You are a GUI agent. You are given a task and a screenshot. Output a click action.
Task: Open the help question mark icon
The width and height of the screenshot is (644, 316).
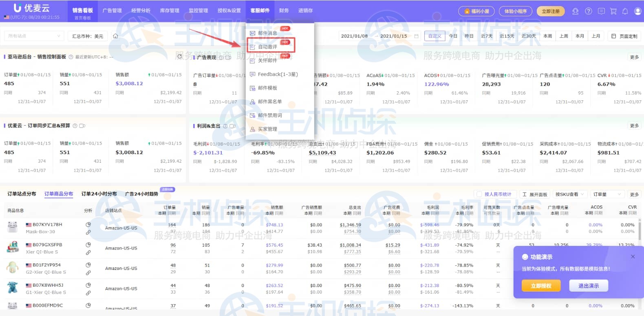(x=588, y=11)
